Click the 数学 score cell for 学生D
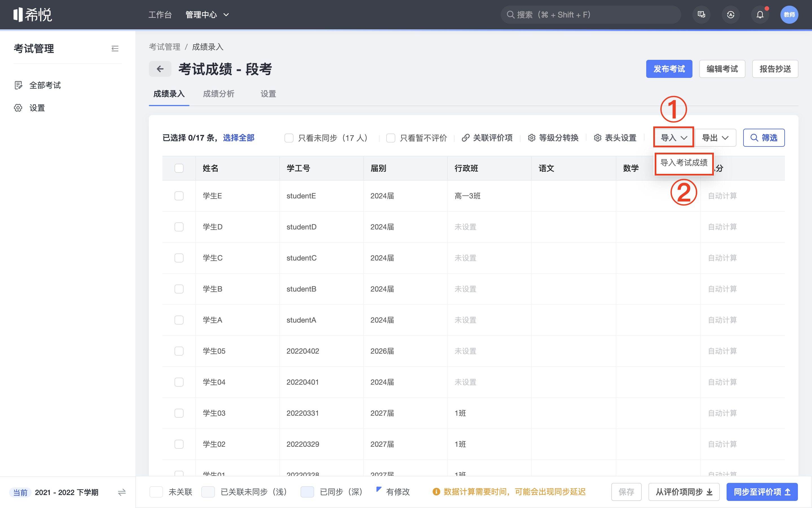812x508 pixels. [x=658, y=227]
